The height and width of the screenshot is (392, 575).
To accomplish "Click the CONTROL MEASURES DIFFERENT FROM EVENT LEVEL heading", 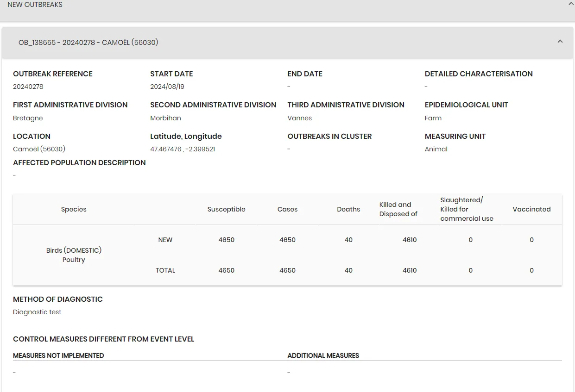I will [x=103, y=339].
